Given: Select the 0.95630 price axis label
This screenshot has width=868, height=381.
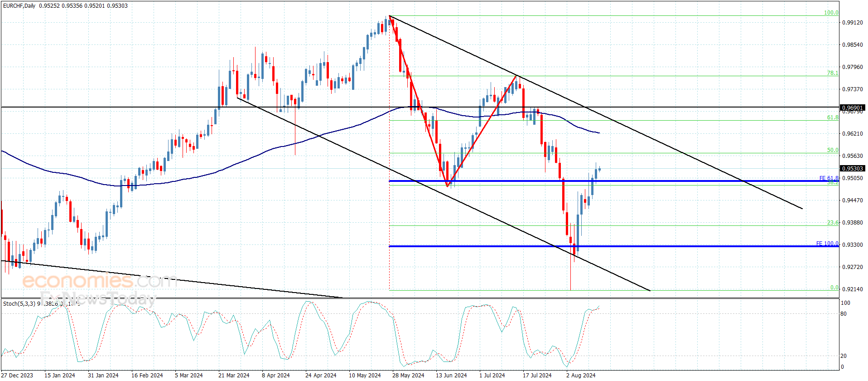Looking at the screenshot, I should point(852,156).
